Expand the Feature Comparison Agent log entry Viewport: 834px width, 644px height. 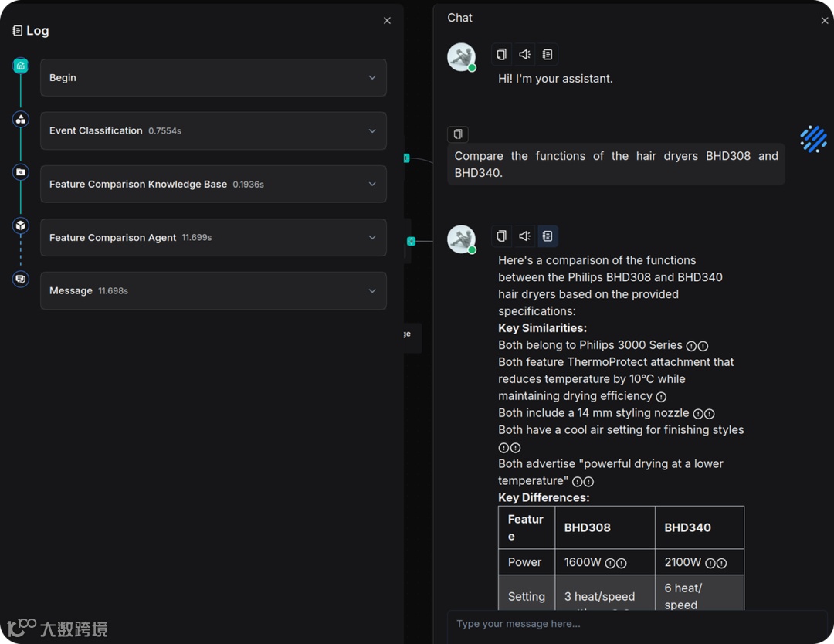click(372, 237)
